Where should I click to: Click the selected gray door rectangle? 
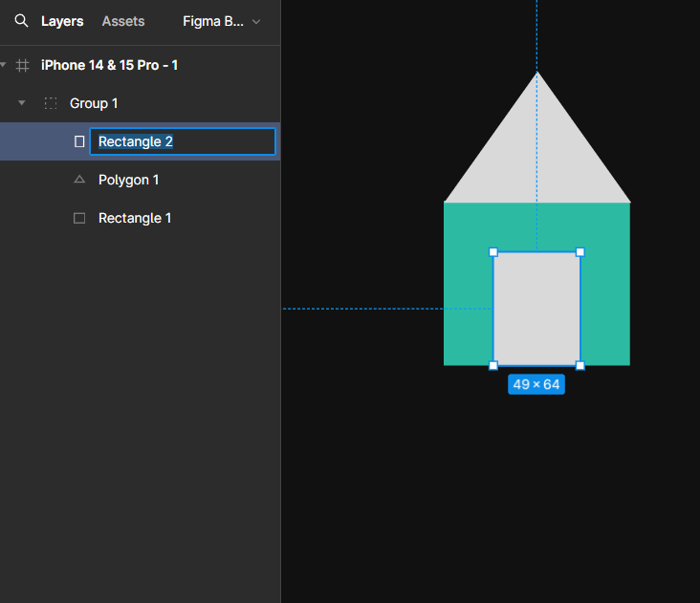[536, 309]
